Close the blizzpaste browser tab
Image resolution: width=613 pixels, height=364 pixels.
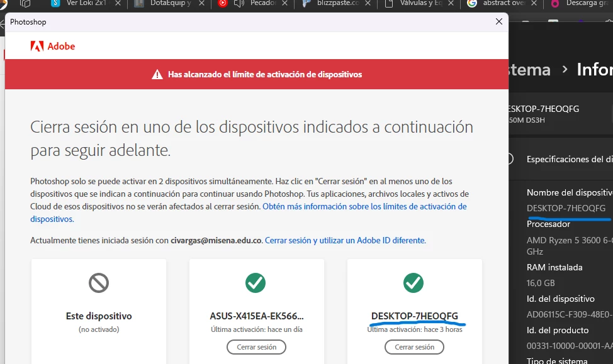coord(368,3)
